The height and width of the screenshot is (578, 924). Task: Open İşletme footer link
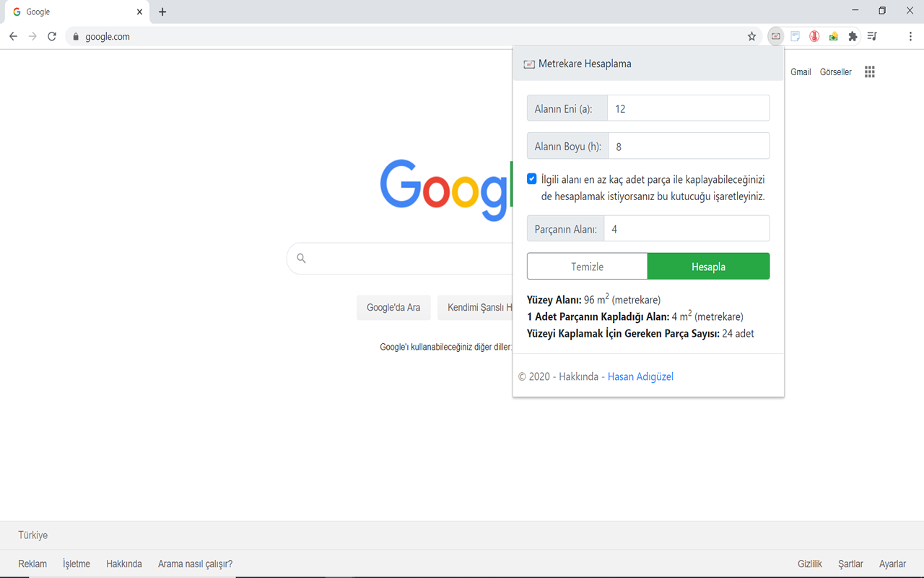(x=77, y=564)
